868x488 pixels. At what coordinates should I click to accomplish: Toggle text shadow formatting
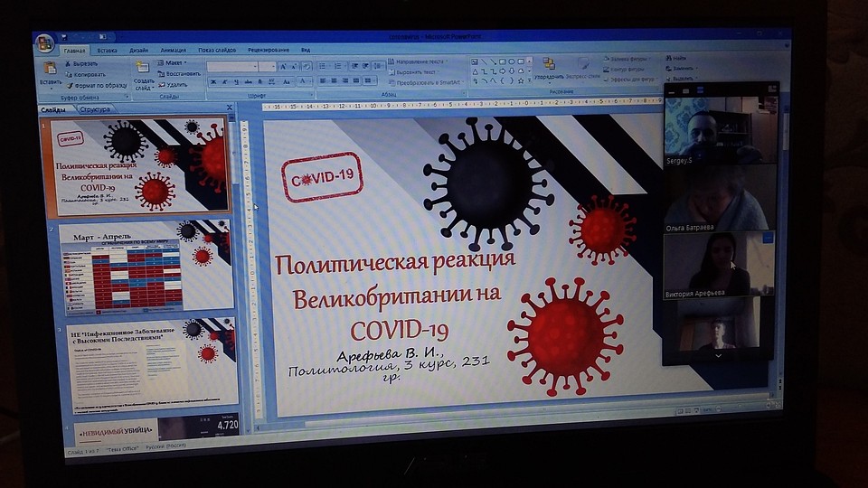click(259, 82)
